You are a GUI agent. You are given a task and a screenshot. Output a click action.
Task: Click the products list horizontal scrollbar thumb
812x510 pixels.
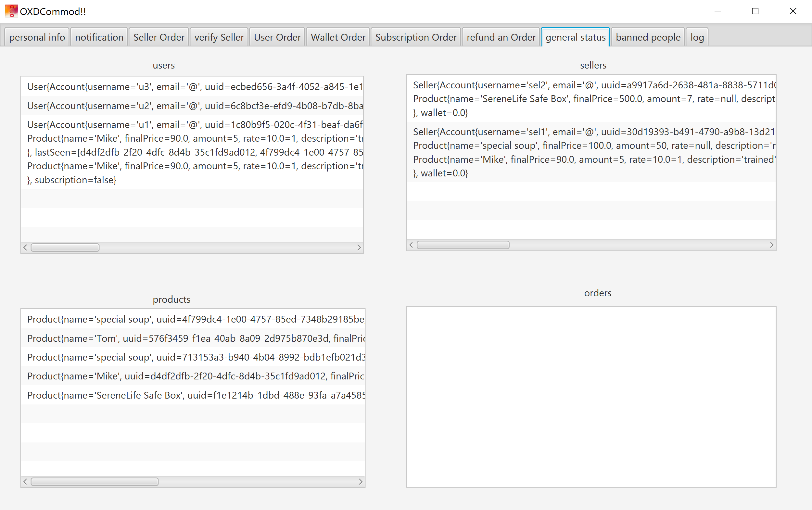tap(95, 482)
